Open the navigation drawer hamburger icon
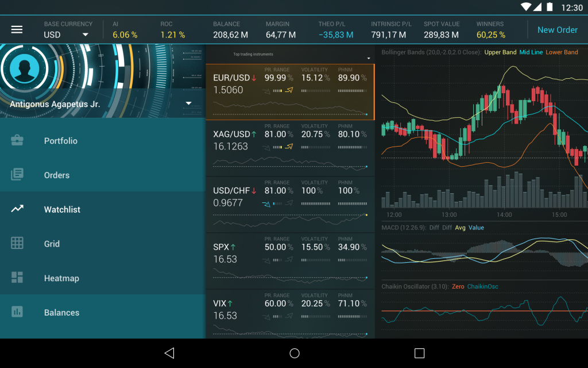 point(17,30)
